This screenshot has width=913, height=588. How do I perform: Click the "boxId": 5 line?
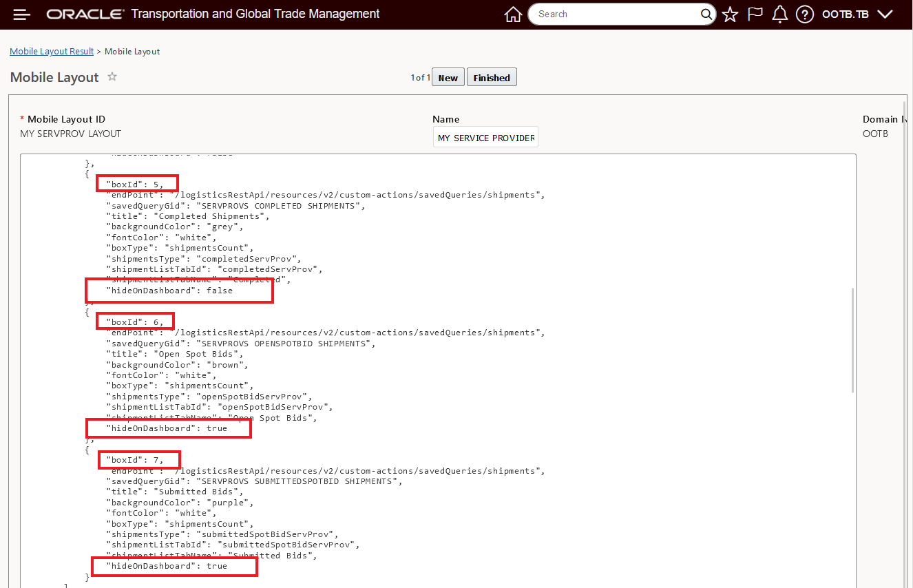135,185
